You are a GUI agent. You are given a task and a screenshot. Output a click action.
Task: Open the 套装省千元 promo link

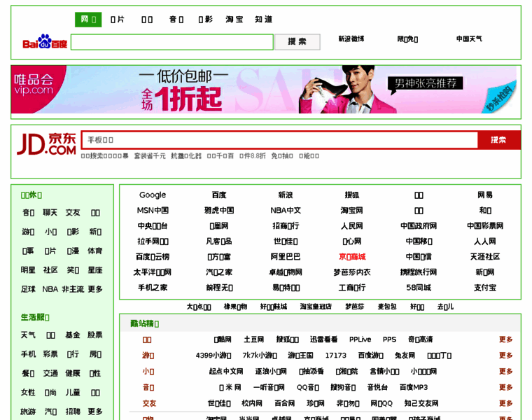pos(150,155)
